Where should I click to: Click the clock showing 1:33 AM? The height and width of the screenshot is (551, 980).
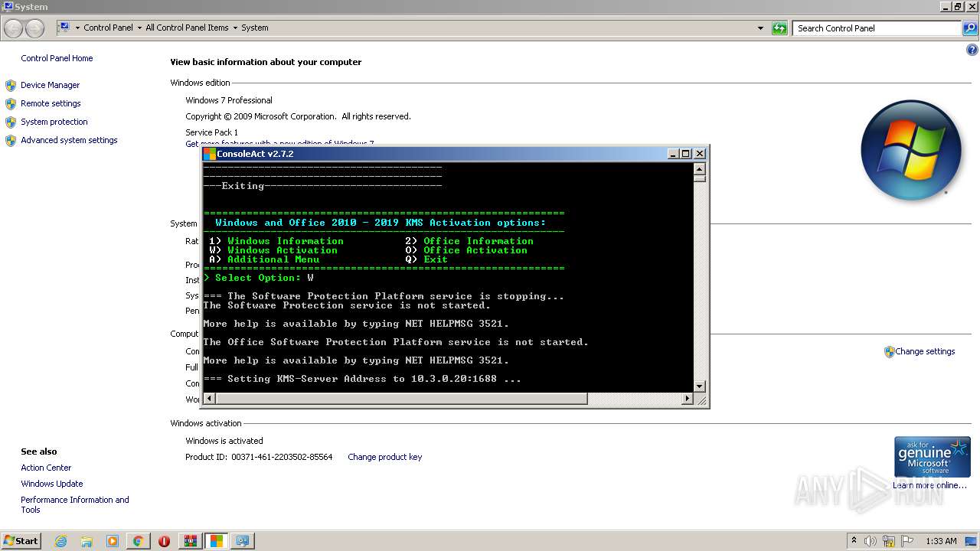941,541
